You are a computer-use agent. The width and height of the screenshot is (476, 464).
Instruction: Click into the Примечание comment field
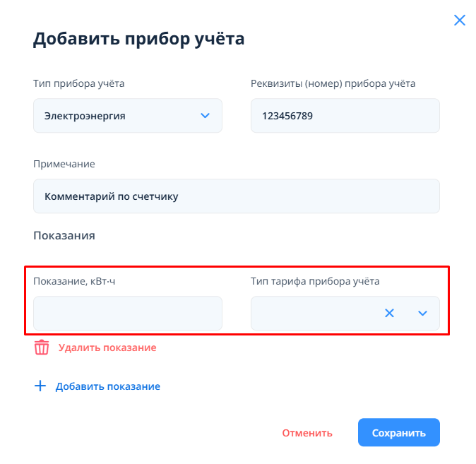pos(236,196)
